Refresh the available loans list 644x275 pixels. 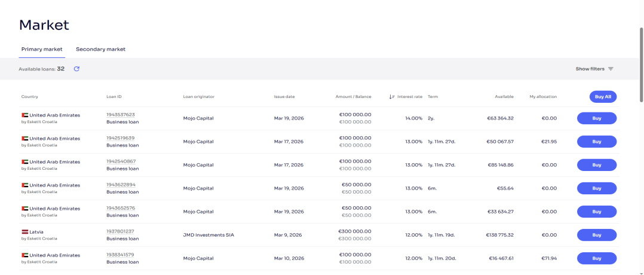point(76,69)
